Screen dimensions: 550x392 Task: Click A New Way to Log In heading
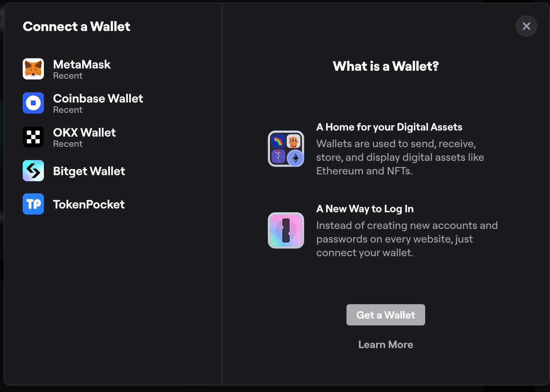(x=365, y=209)
